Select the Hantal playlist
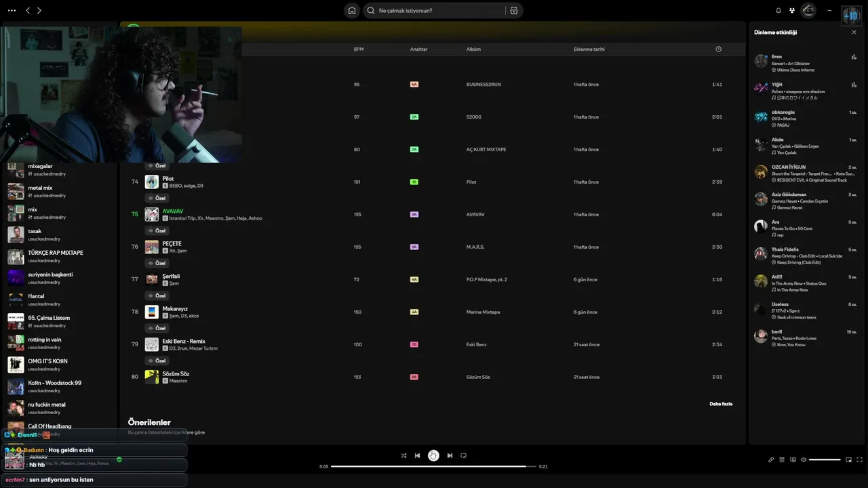The height and width of the screenshot is (488, 868). pyautogui.click(x=60, y=300)
